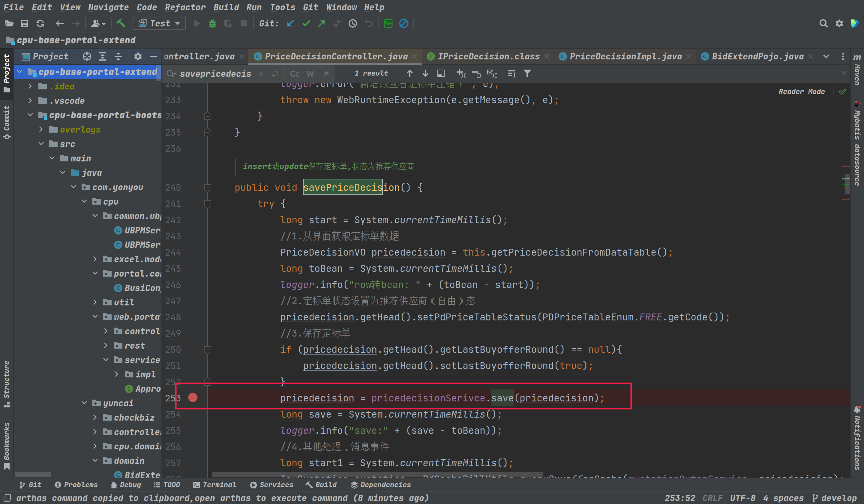The height and width of the screenshot is (504, 864).
Task: Collapse the yuncai package node
Action: point(84,403)
